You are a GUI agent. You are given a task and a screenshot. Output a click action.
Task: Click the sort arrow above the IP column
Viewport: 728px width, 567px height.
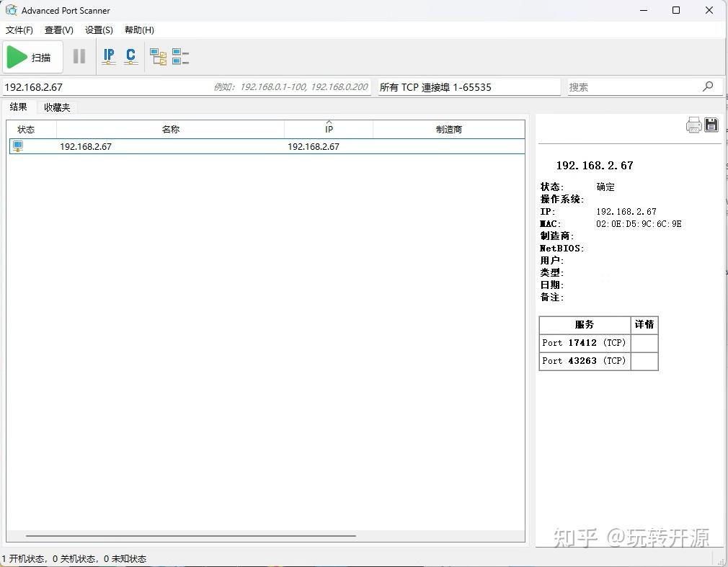click(x=329, y=122)
